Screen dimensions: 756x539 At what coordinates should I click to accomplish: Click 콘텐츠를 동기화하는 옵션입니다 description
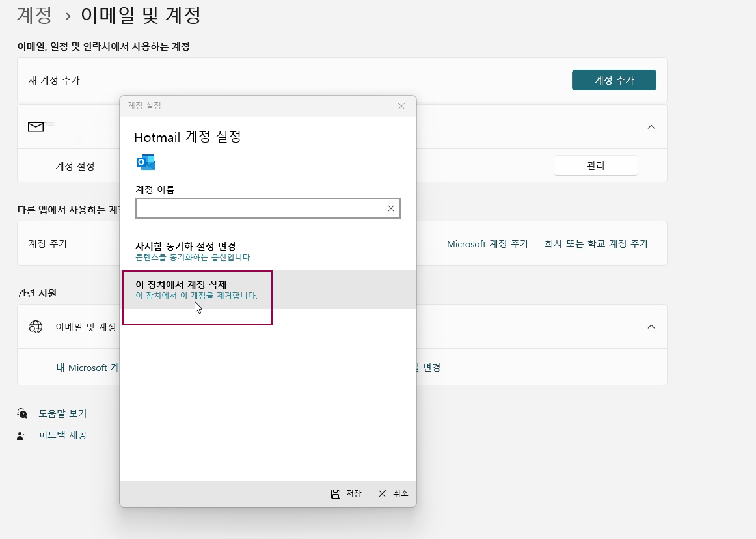[x=193, y=257]
